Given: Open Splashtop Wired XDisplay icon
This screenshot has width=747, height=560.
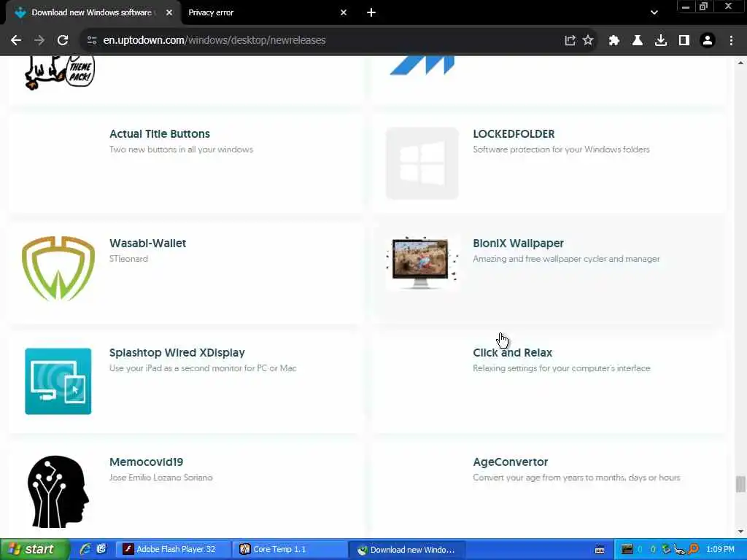Looking at the screenshot, I should click(58, 381).
